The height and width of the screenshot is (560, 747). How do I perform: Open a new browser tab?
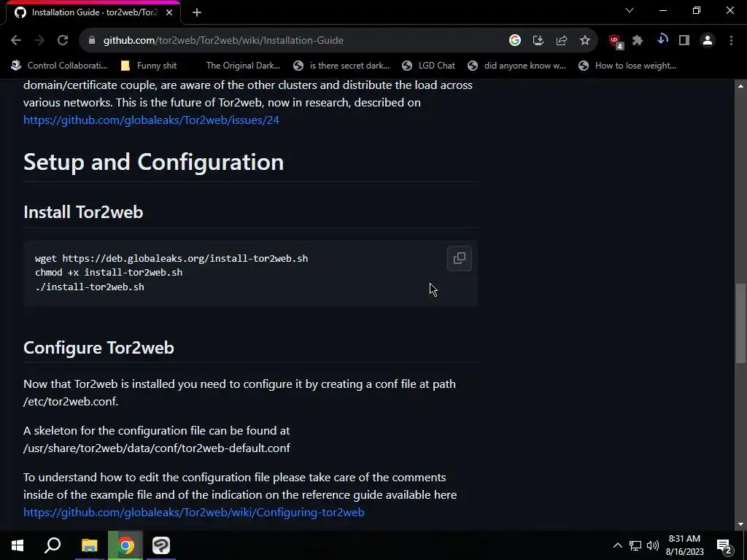[197, 13]
